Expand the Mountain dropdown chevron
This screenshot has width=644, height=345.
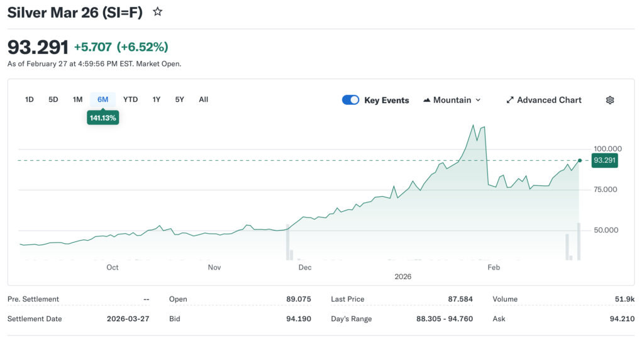pos(478,100)
